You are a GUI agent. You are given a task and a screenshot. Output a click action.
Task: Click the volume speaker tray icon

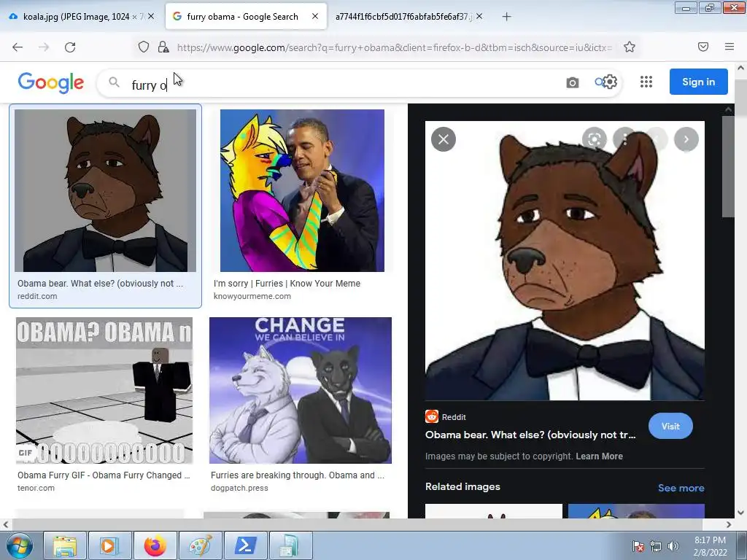point(673,546)
